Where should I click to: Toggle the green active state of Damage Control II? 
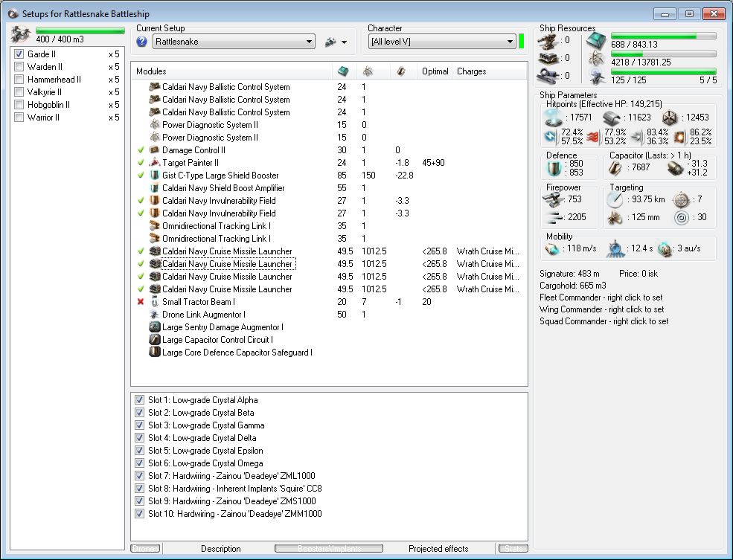[x=140, y=150]
